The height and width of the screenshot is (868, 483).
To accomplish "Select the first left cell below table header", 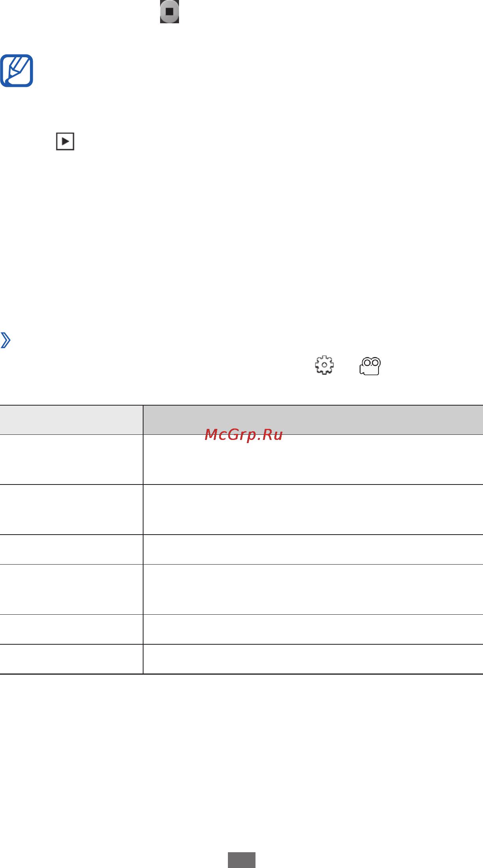I will tap(71, 460).
